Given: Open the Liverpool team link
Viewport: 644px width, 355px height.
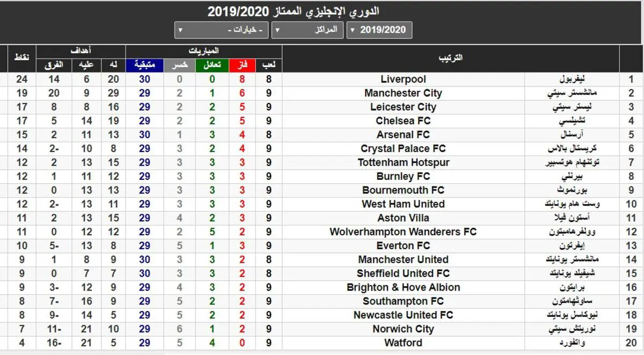Looking at the screenshot, I should (403, 79).
